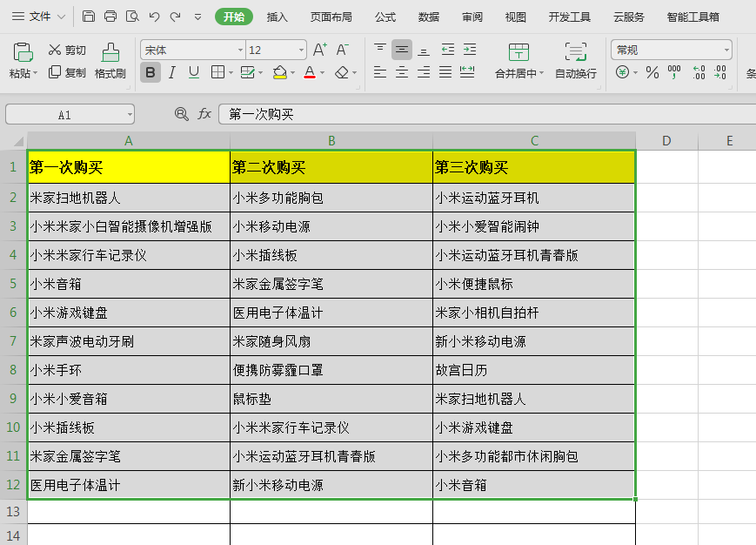Switch to the 数据 tab

[429, 17]
